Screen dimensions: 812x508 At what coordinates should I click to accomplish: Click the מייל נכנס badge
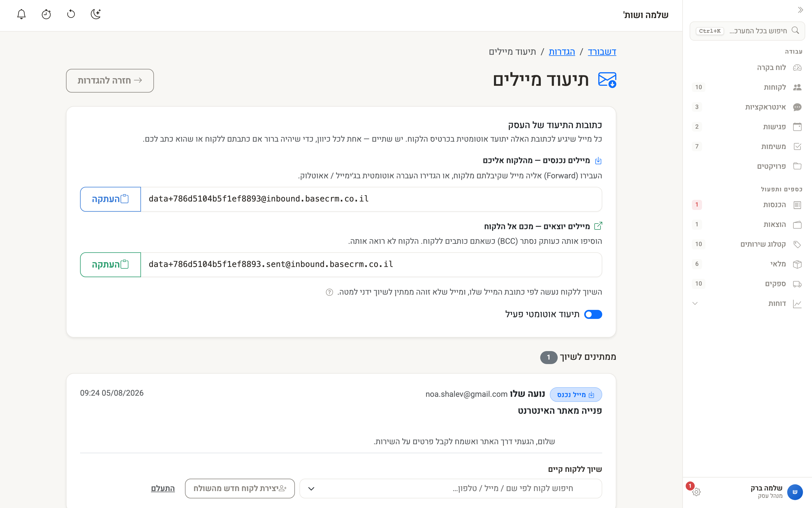[576, 395]
